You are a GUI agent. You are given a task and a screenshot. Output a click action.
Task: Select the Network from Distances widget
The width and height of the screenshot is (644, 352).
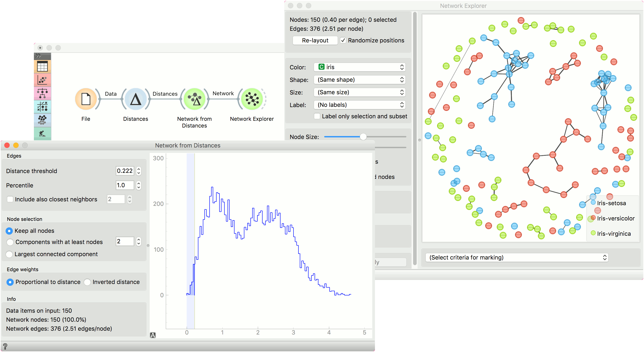click(194, 99)
